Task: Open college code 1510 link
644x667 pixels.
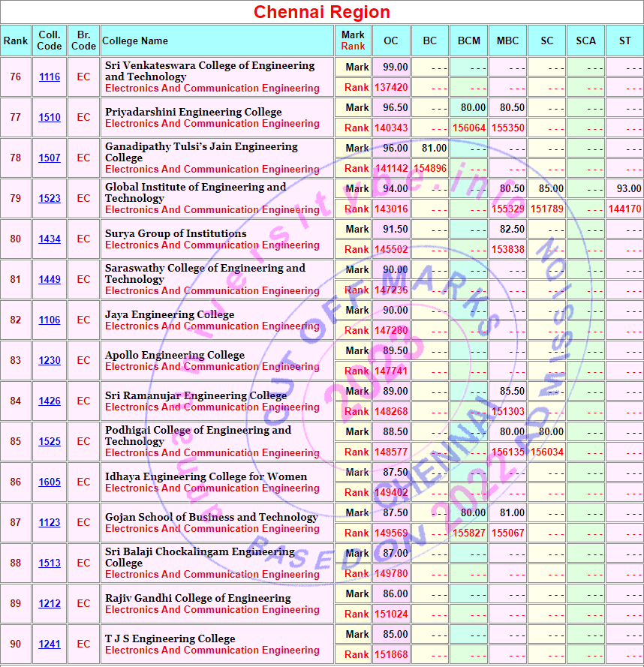Action: 50,117
